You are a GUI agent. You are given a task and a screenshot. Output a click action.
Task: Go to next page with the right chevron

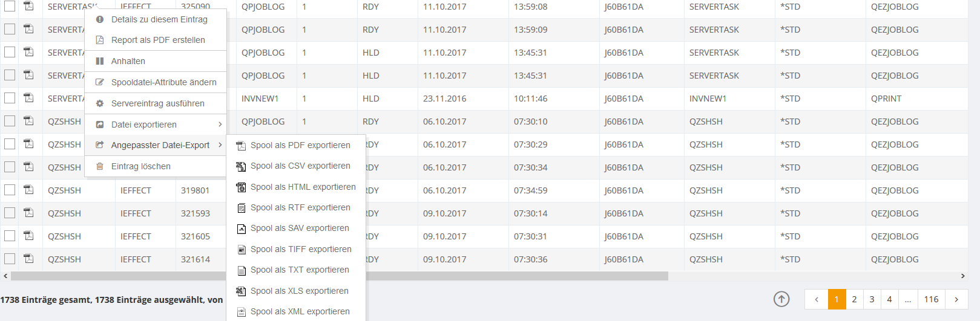(x=956, y=299)
